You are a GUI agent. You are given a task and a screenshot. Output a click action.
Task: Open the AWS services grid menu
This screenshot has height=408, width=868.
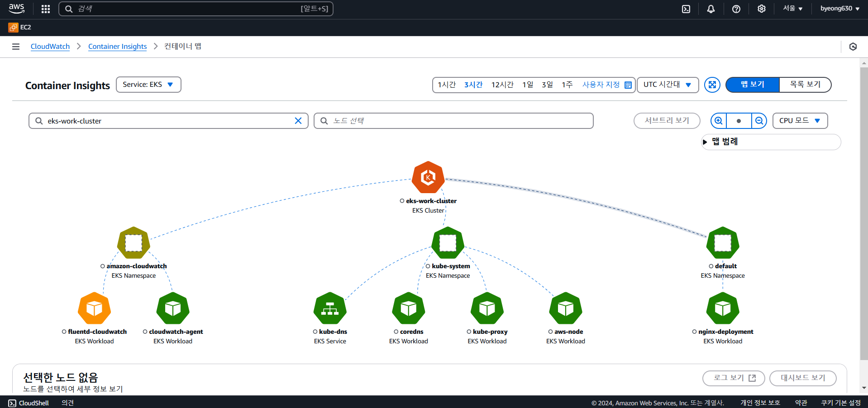click(x=46, y=9)
